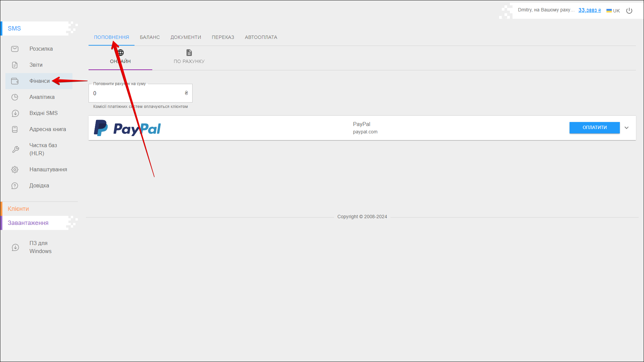Screen dimensions: 644x362
Task: Click the download icon beside Вхідні SMS
Action: (15, 113)
